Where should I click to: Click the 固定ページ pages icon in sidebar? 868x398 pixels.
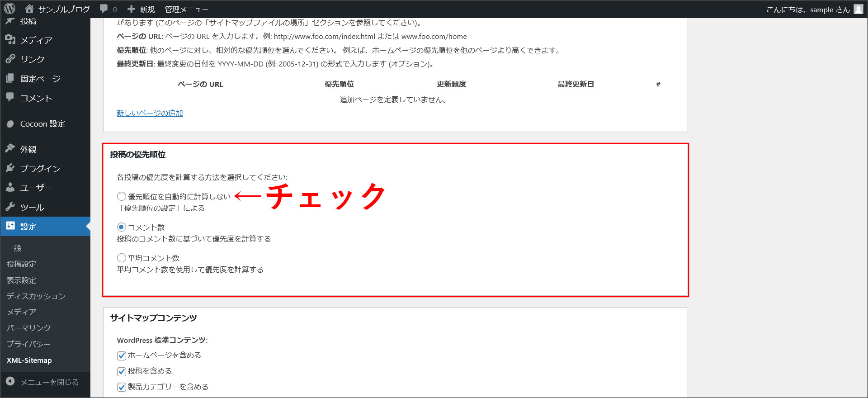(10, 78)
